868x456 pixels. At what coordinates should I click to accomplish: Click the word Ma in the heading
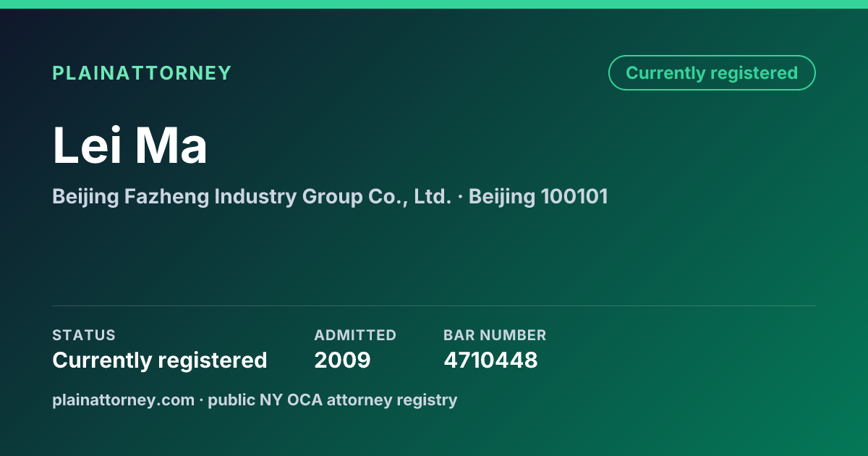(x=171, y=145)
